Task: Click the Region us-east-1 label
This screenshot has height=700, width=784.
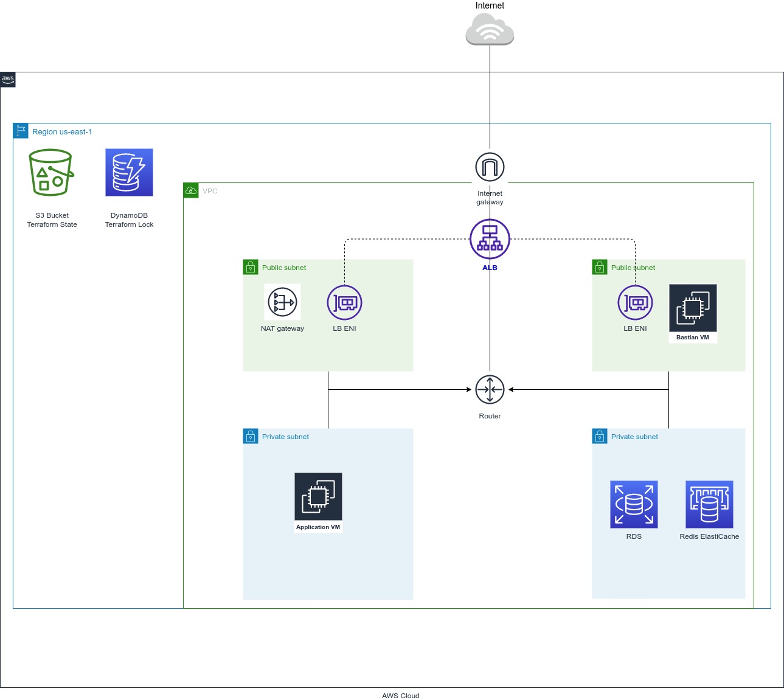Action: pyautogui.click(x=62, y=131)
